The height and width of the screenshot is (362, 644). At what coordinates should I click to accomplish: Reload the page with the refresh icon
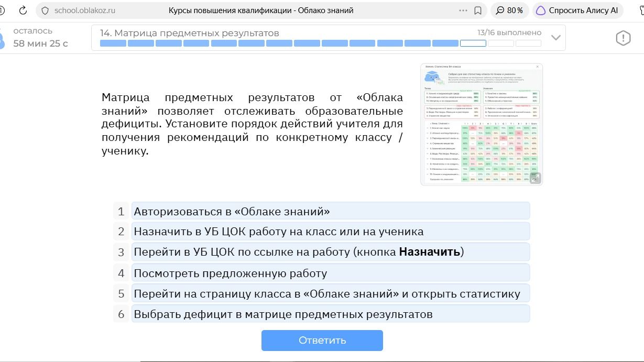pyautogui.click(x=23, y=10)
